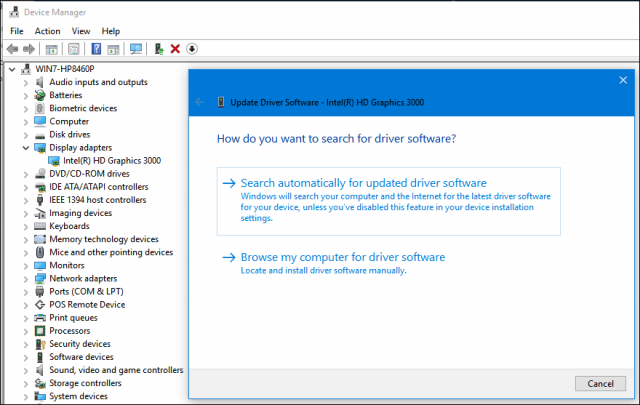Expand Audio inputs and outputs category
Viewport: 640px width, 405px height.
tap(26, 83)
